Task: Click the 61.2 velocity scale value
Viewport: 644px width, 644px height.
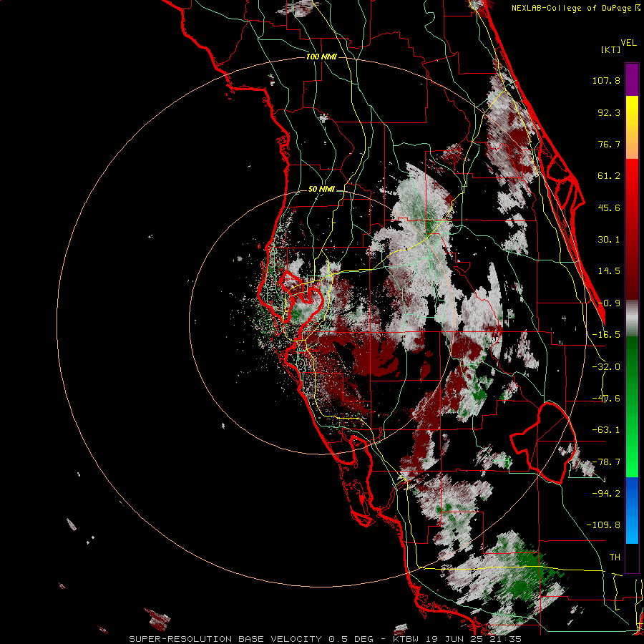Action: point(609,176)
